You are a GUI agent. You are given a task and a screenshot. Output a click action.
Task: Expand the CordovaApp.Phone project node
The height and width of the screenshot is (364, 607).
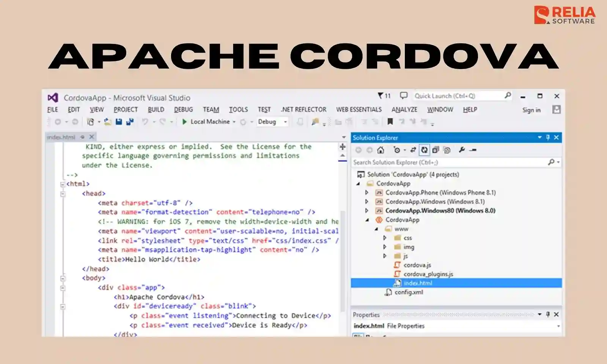[366, 193]
